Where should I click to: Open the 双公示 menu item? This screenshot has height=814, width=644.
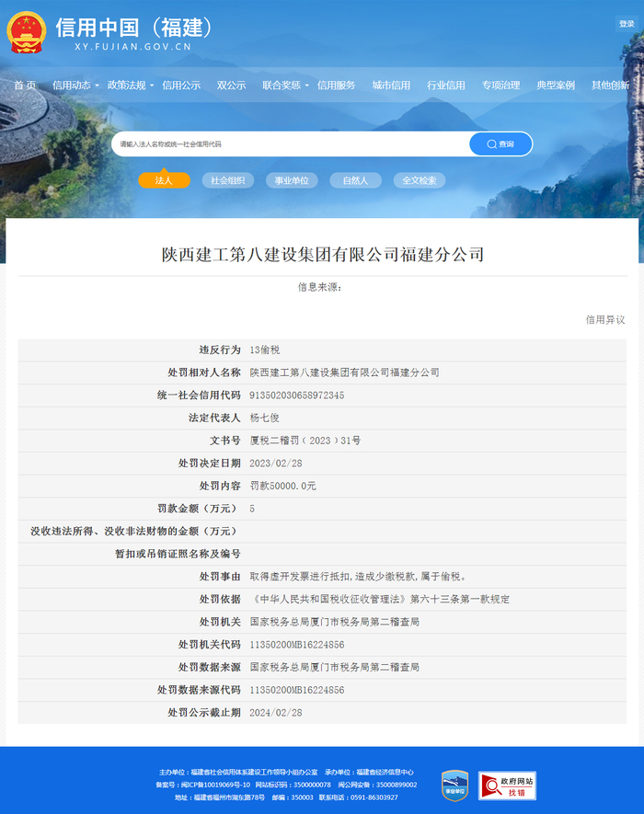pos(231,86)
